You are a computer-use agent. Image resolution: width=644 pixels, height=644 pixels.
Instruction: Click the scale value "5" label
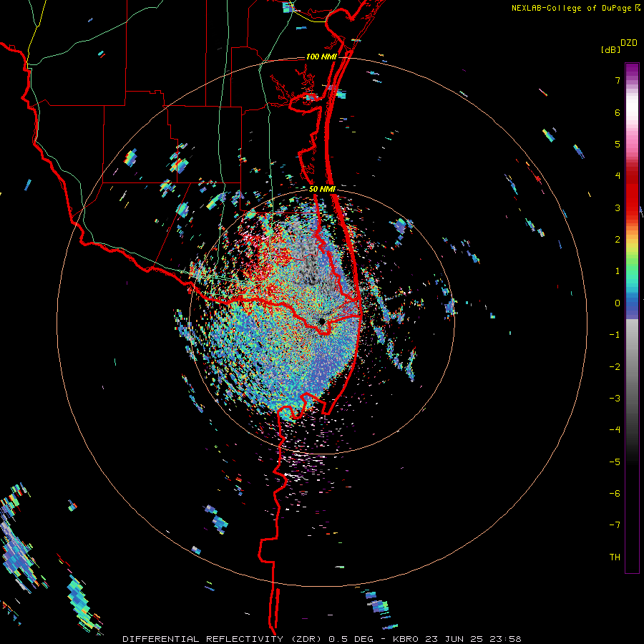pyautogui.click(x=618, y=144)
